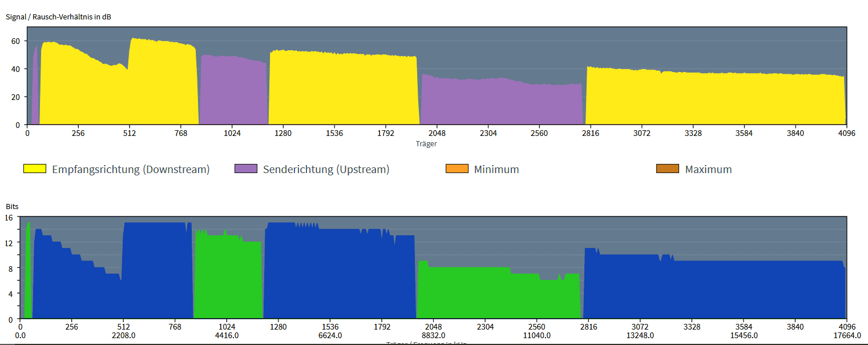Select the "Minimum" legend label
Viewport: 868px width, 345px height.
496,170
